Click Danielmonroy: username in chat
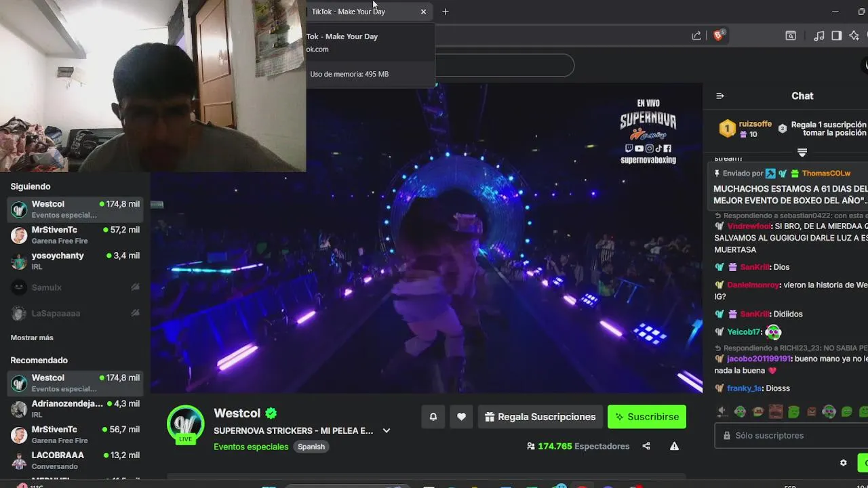The height and width of the screenshot is (488, 868). coord(753,285)
